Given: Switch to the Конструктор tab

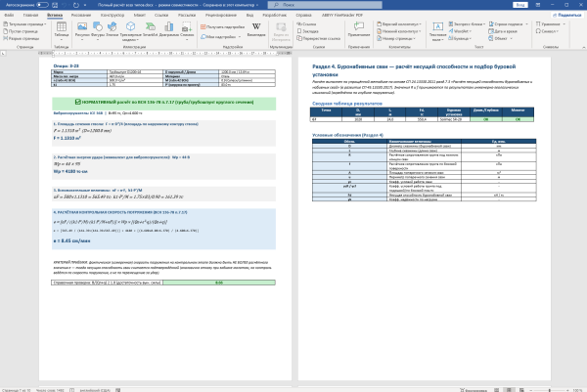Looking at the screenshot, I should pos(113,15).
